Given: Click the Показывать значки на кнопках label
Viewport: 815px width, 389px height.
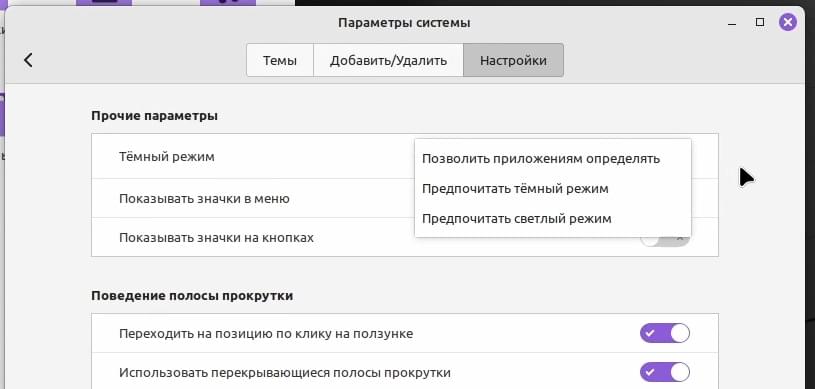Looking at the screenshot, I should (216, 238).
